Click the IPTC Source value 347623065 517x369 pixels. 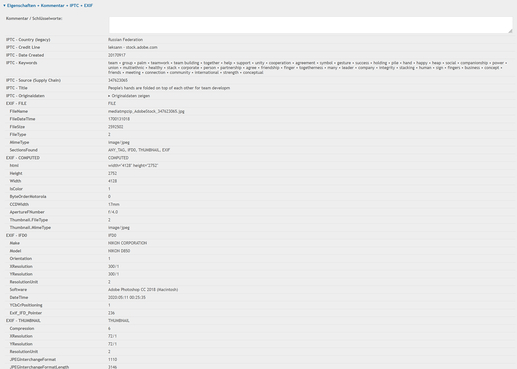(118, 80)
